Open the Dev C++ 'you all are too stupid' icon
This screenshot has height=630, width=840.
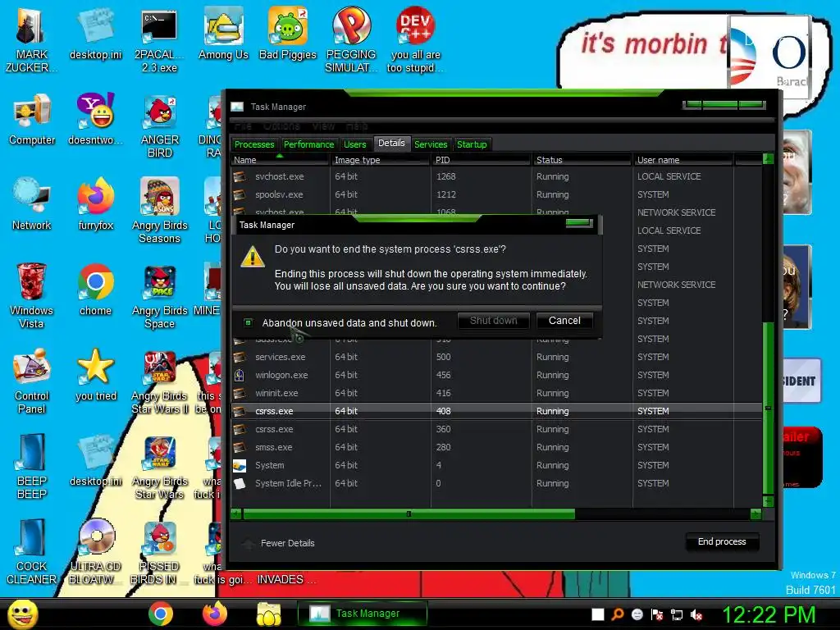pyautogui.click(x=415, y=39)
